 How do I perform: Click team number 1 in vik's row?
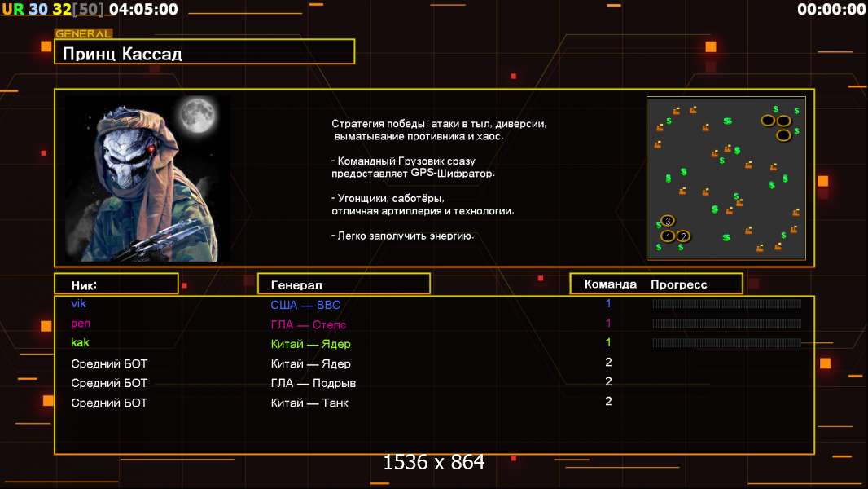pos(608,303)
